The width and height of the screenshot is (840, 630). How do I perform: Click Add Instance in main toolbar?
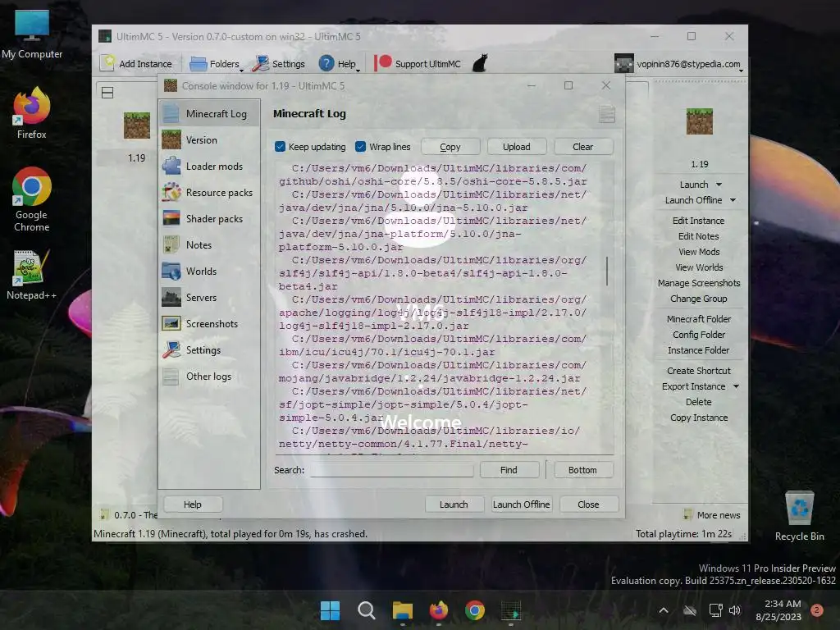point(137,64)
